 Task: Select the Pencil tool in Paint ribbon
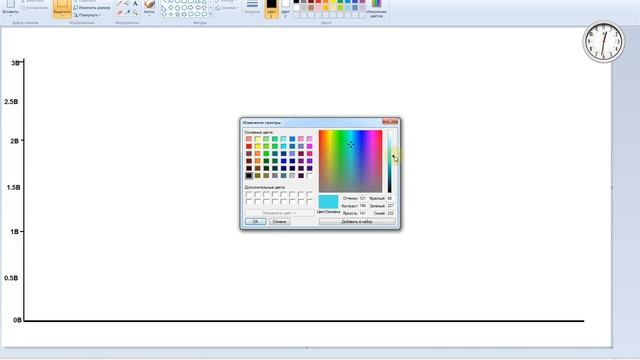coord(119,3)
